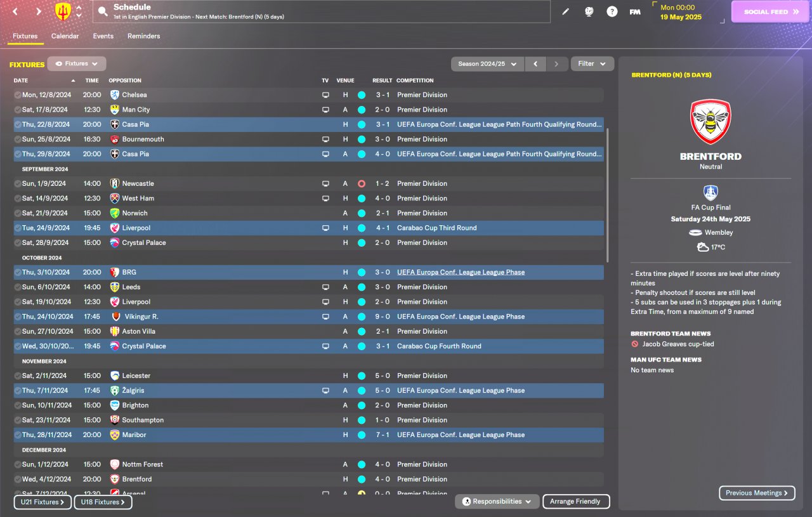812x517 pixels.
Task: Click the Opposition column header
Action: point(125,81)
